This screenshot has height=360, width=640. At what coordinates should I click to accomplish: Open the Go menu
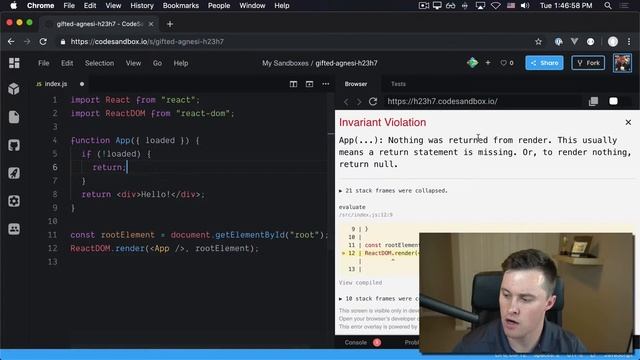click(157, 63)
